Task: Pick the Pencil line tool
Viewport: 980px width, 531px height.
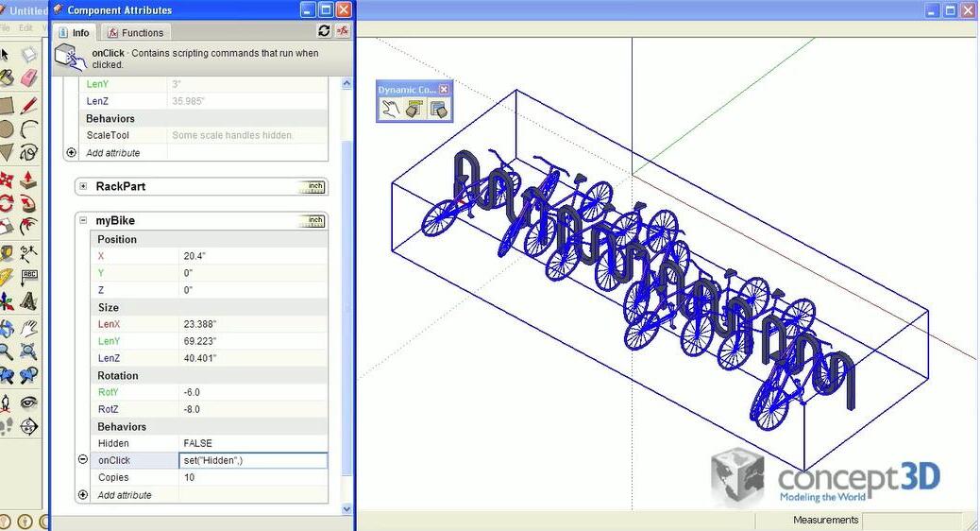Action: coord(29,105)
